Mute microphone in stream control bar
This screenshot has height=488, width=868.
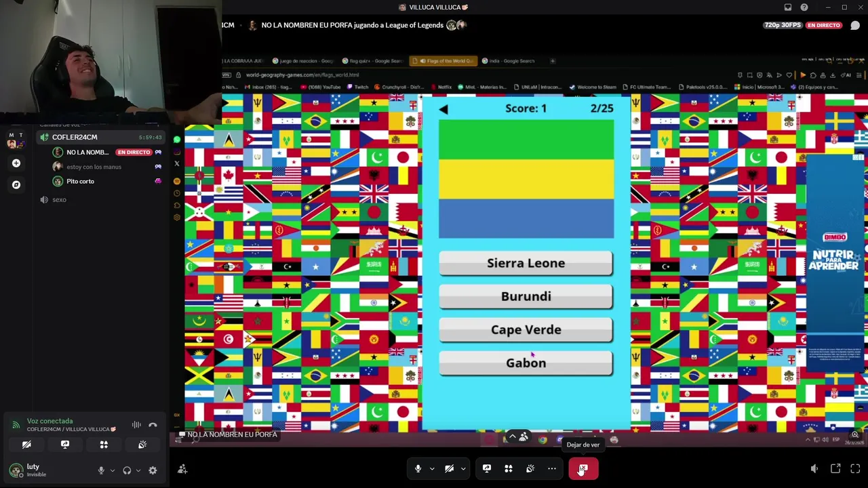pyautogui.click(x=418, y=468)
